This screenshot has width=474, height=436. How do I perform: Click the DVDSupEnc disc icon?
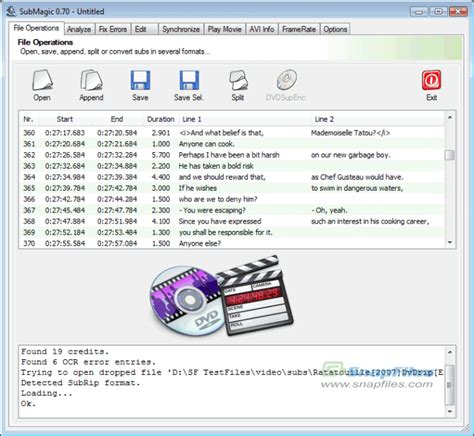point(287,80)
